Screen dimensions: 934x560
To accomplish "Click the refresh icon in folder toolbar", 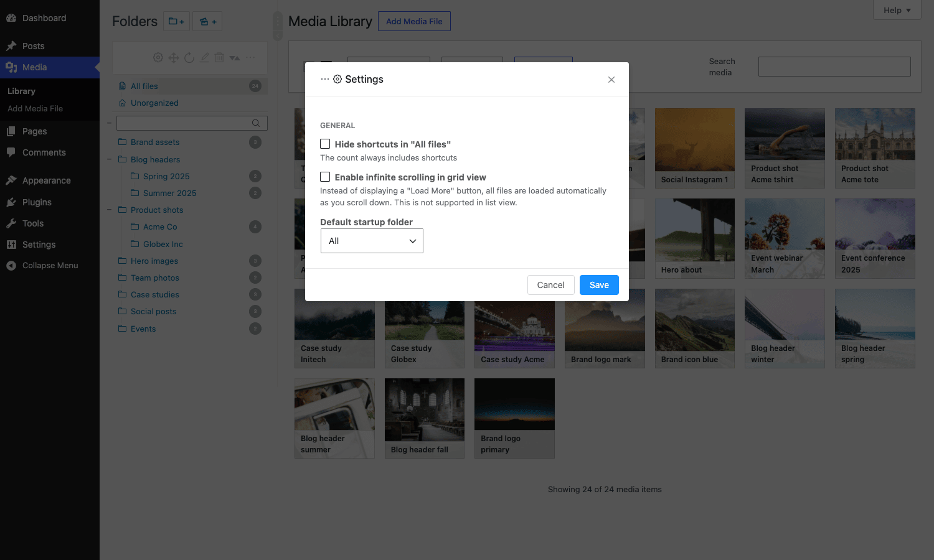I will (x=189, y=57).
